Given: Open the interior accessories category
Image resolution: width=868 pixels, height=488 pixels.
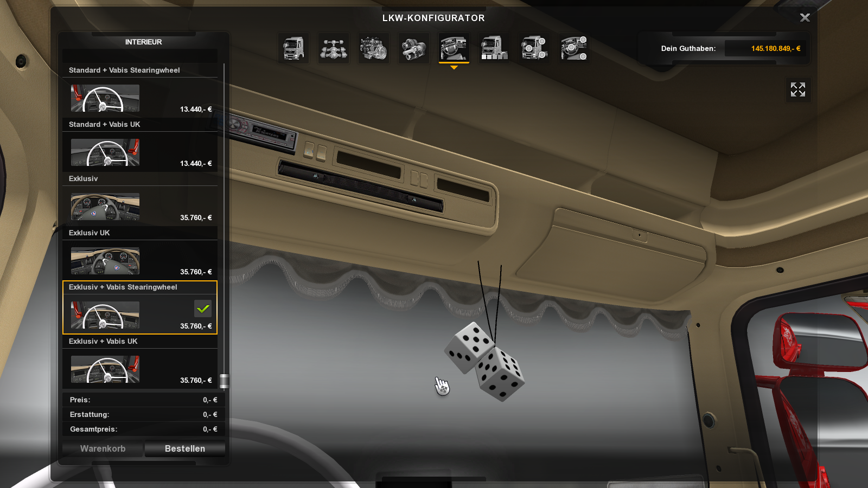Looking at the screenshot, I should [x=575, y=48].
